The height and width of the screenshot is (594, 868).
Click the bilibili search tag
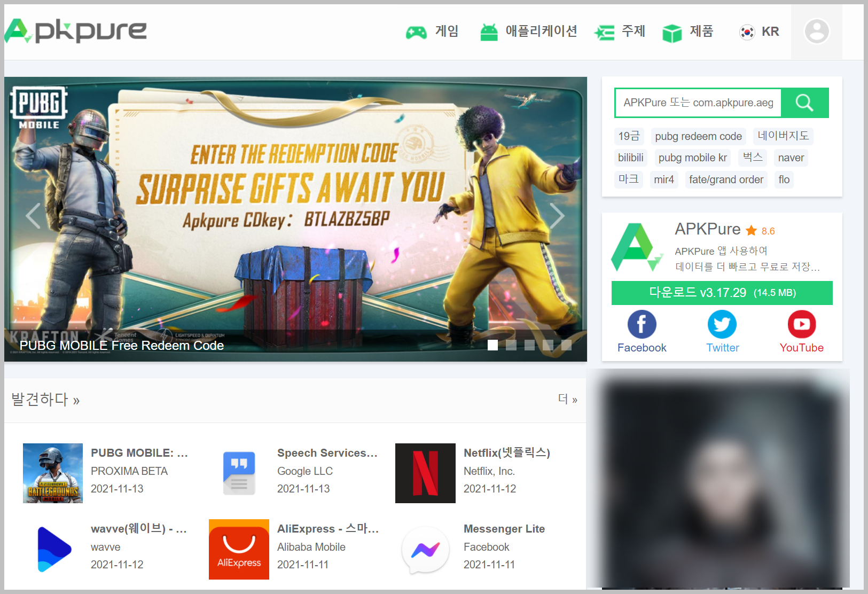tap(631, 158)
